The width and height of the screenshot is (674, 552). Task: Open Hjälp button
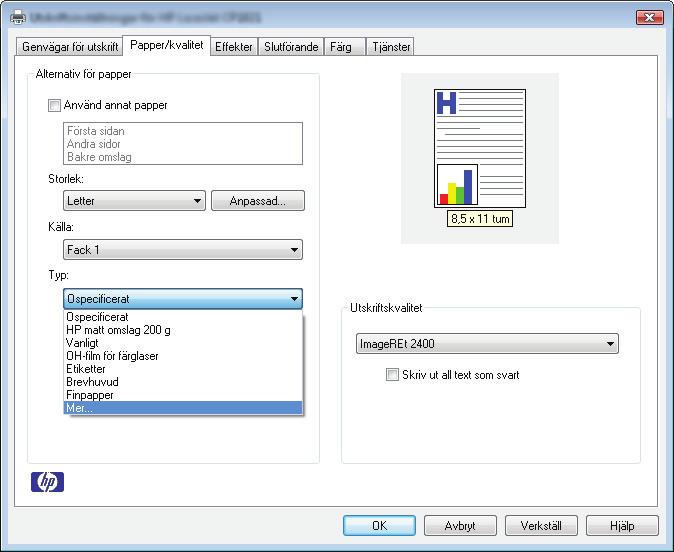pos(622,525)
